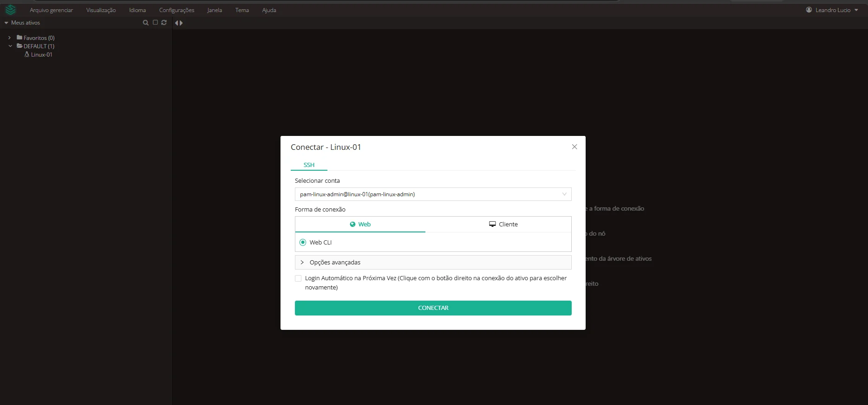
Task: Select the Web connection tab
Action: [360, 224]
